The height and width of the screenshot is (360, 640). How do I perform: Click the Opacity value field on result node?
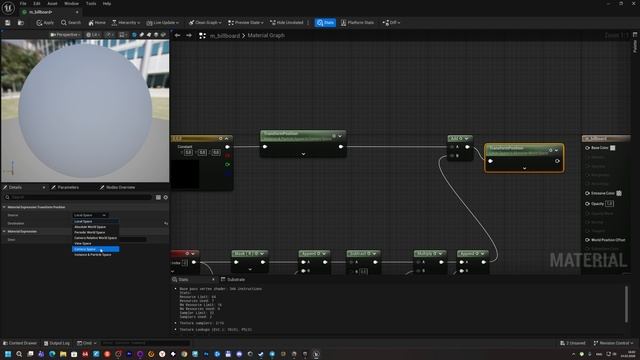609,203
